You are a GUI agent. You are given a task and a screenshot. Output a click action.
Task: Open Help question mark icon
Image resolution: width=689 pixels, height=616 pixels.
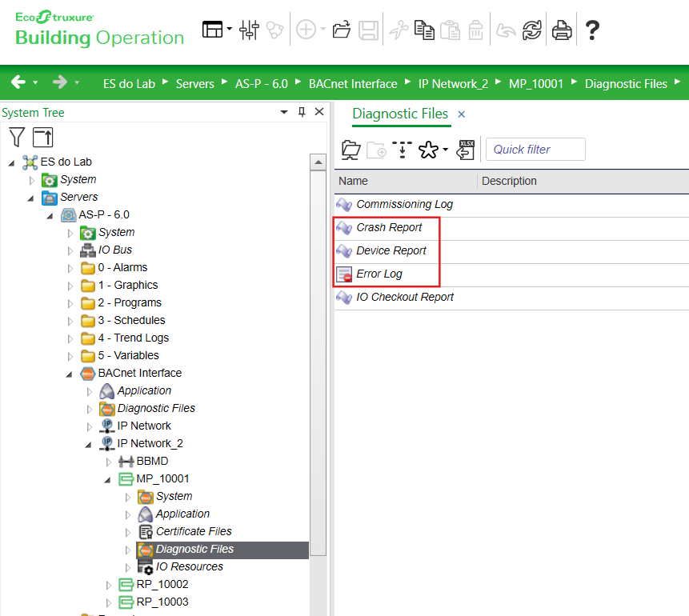pos(592,30)
